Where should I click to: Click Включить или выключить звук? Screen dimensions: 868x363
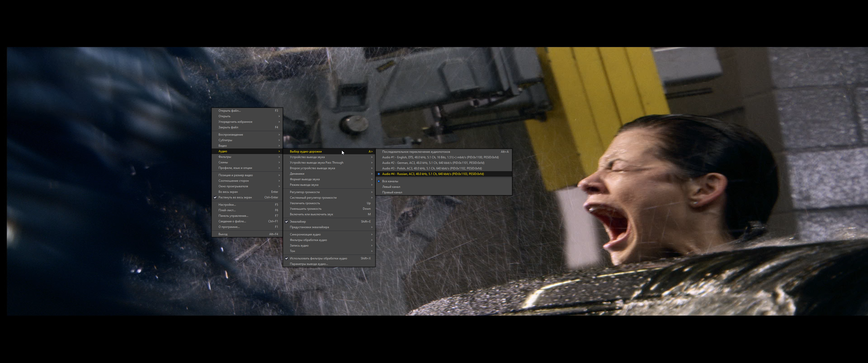pos(311,214)
